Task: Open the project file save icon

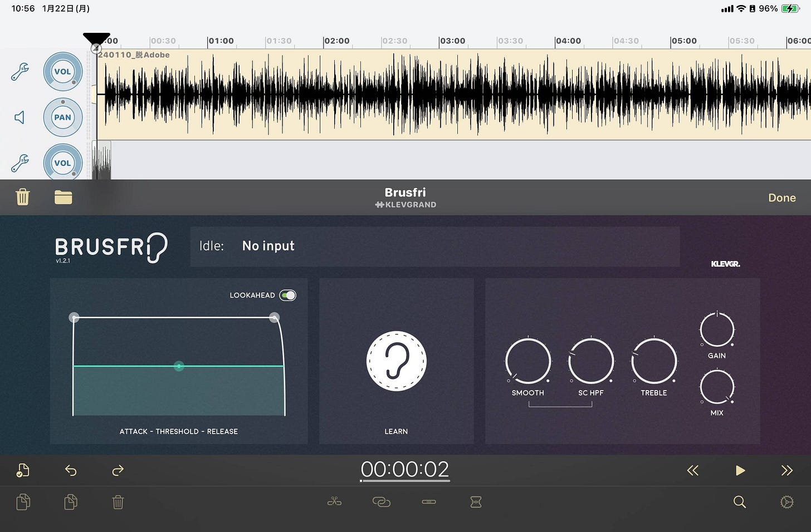Action: [x=23, y=470]
